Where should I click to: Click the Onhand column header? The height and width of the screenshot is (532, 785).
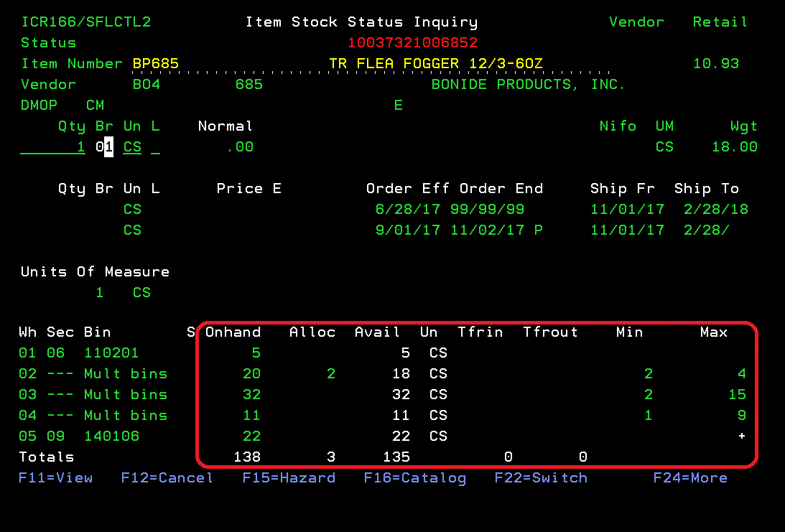tap(233, 332)
